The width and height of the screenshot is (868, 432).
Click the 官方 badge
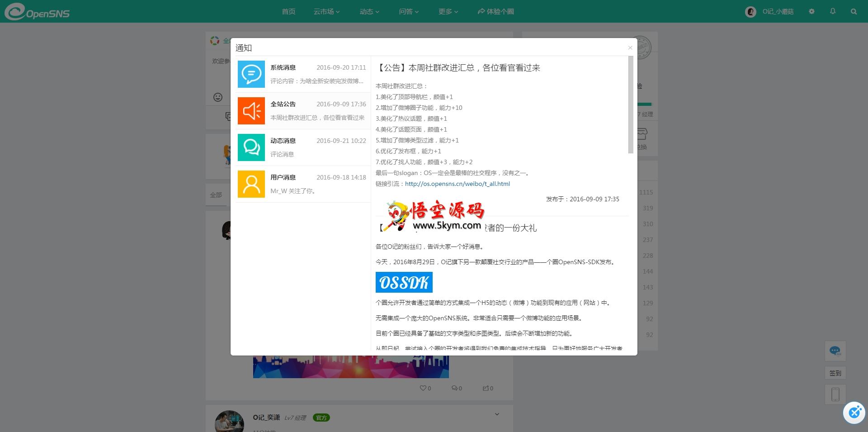(321, 418)
